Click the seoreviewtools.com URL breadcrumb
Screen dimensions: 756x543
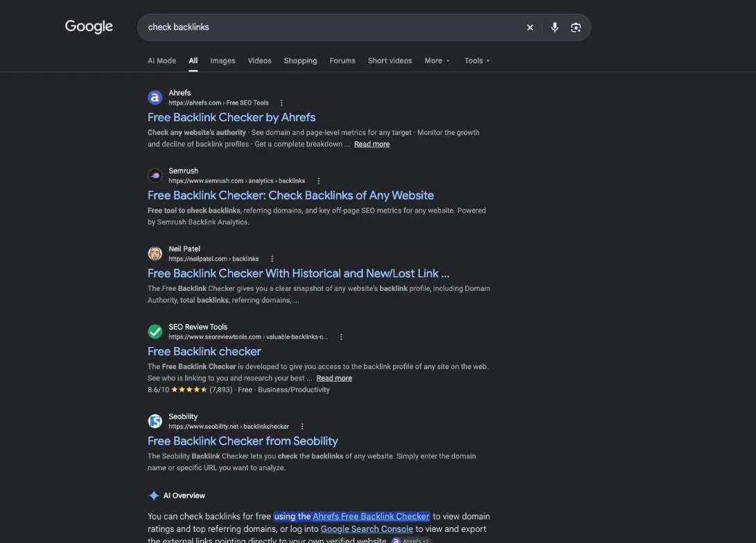click(248, 337)
